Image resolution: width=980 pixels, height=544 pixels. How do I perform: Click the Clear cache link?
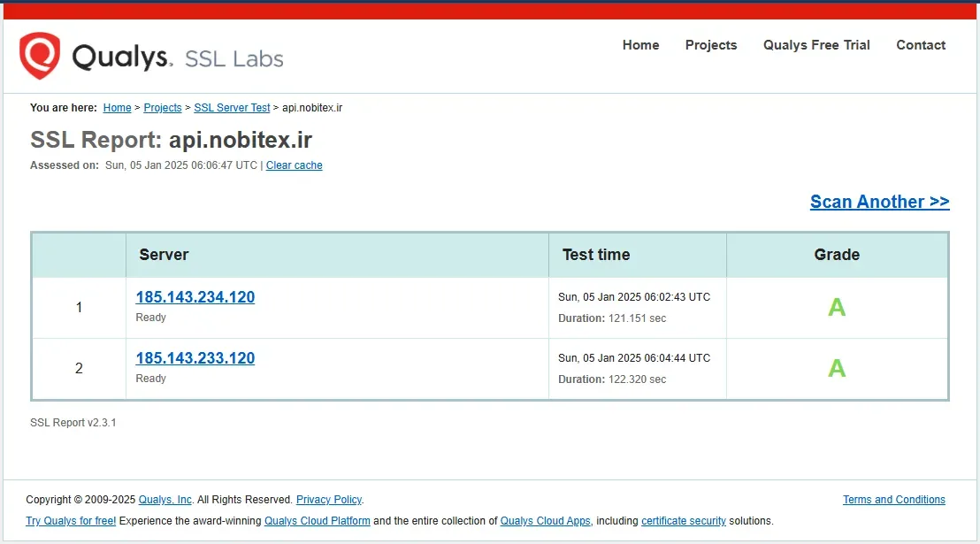click(x=295, y=165)
